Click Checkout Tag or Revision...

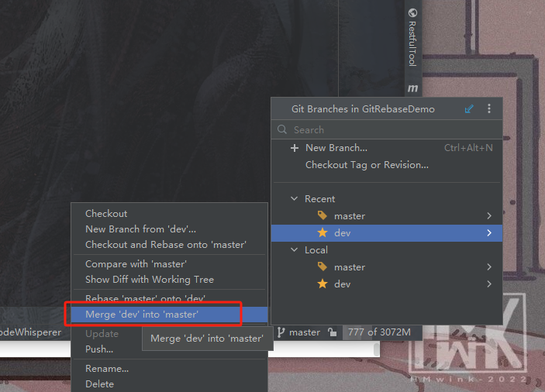click(367, 165)
